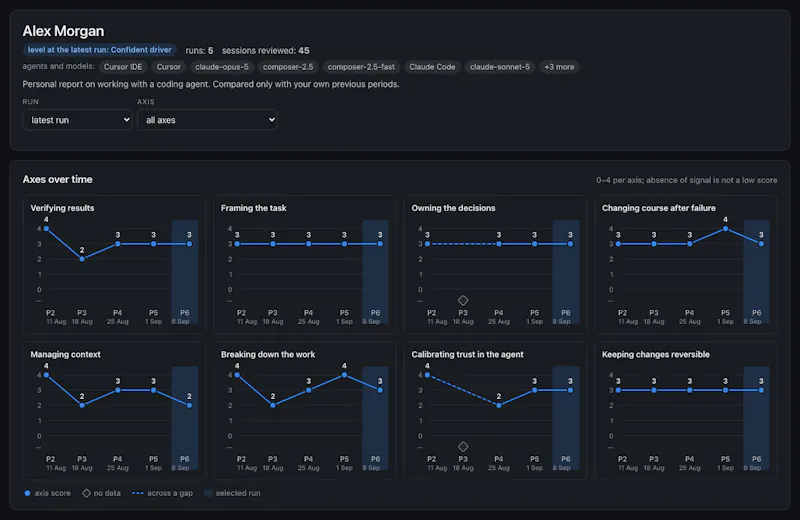This screenshot has width=800, height=520.
Task: Click the P6 8 Sep label in Verifying results
Action: pos(182,317)
